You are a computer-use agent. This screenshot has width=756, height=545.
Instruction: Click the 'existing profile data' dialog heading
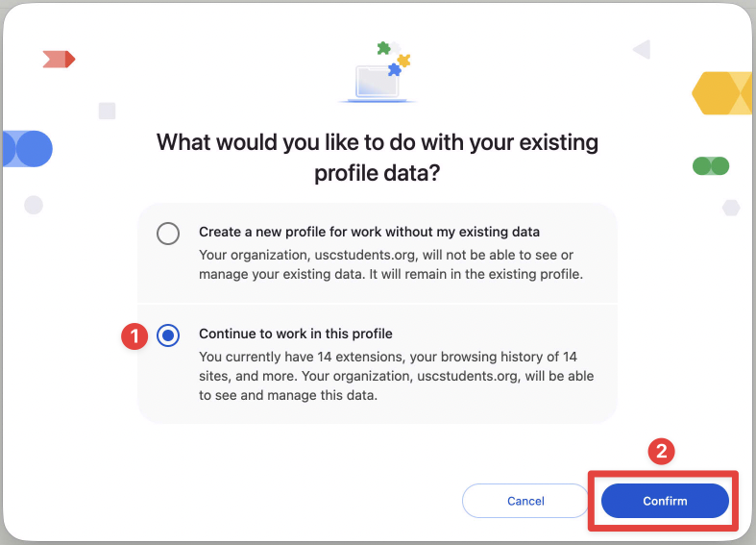(378, 158)
